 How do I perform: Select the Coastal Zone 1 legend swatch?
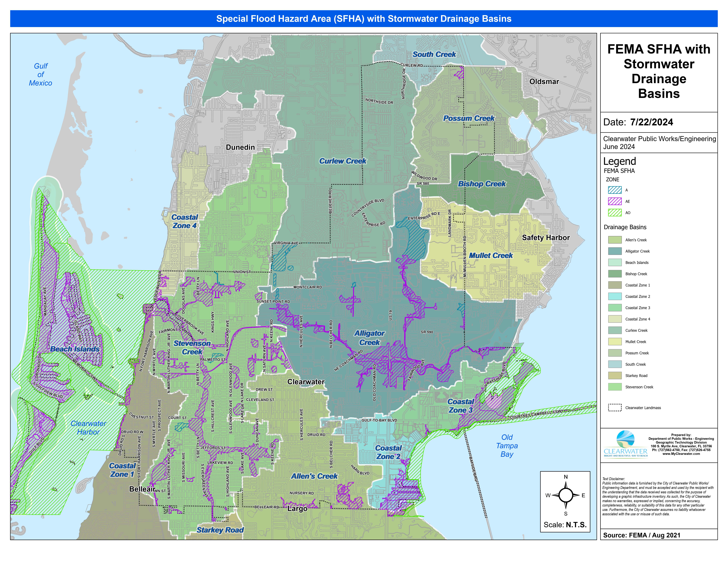pos(615,285)
